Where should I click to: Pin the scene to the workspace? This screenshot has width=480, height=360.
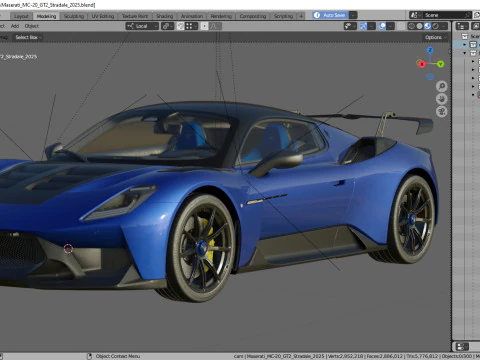(x=468, y=15)
